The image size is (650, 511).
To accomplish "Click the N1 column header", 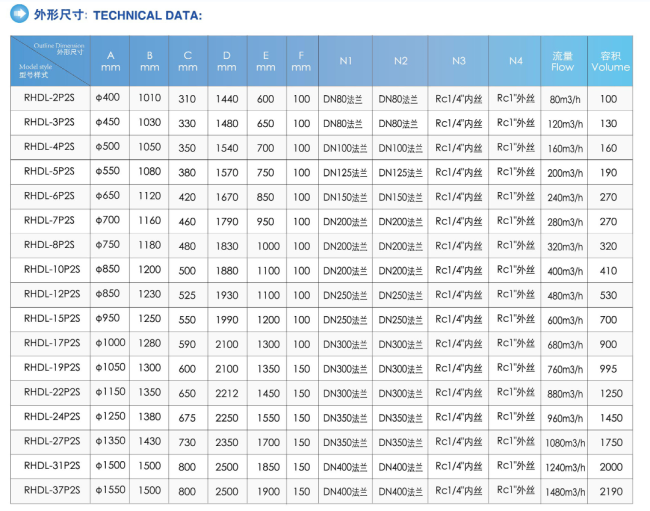I will click(345, 61).
